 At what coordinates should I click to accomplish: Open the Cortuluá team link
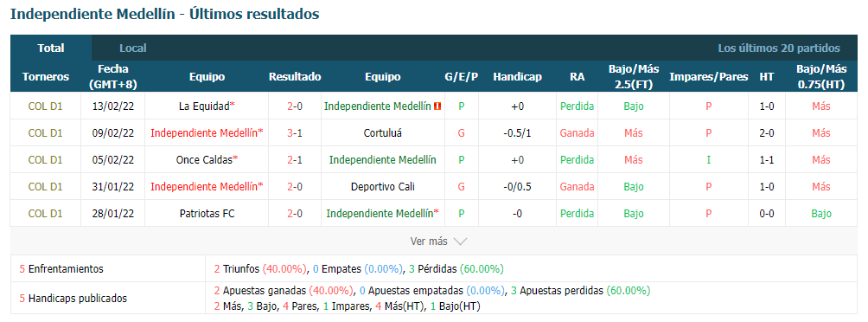pyautogui.click(x=382, y=133)
